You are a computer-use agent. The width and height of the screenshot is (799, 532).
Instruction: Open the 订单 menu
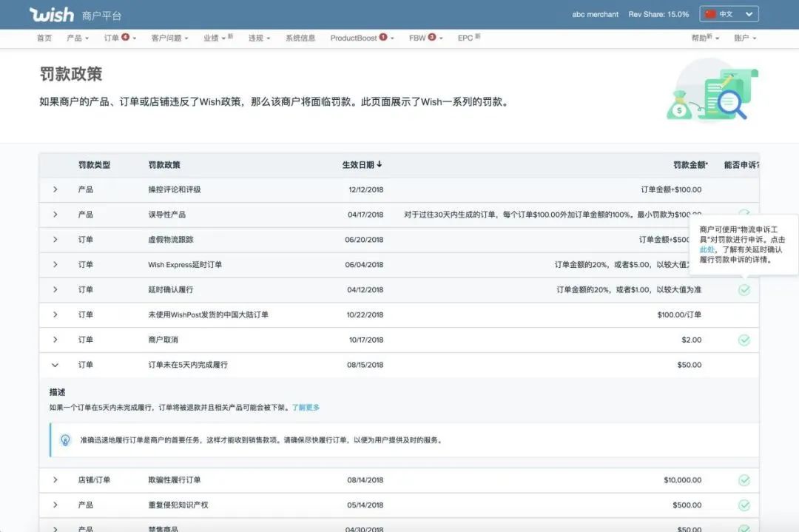[120, 38]
